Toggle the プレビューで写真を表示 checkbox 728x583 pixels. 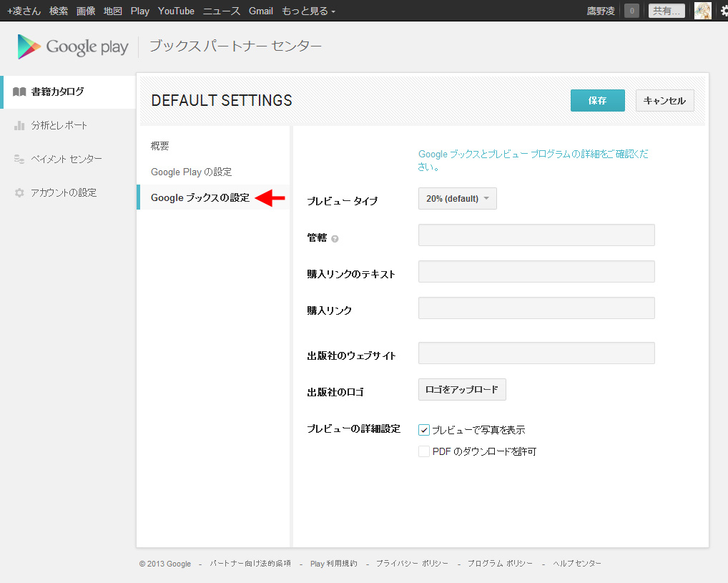(424, 430)
